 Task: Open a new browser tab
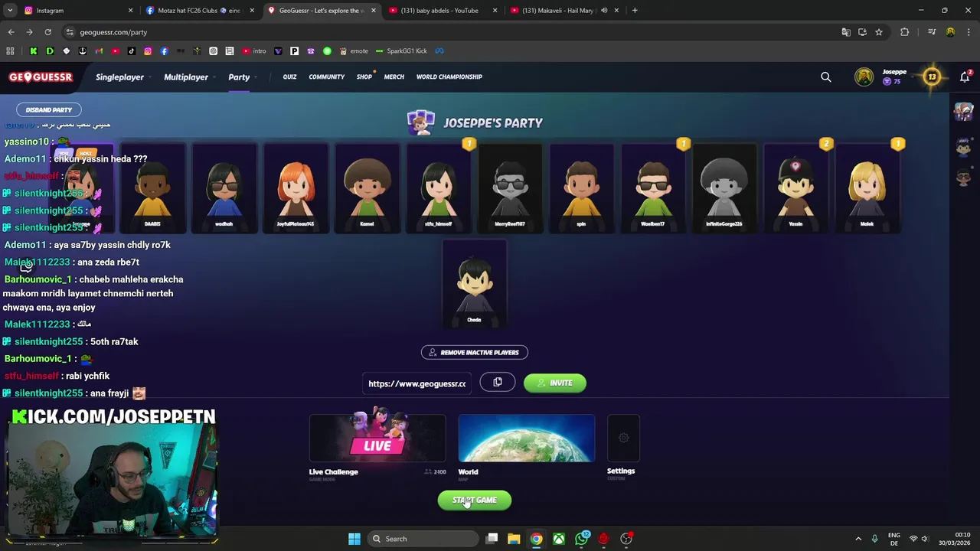635,10
